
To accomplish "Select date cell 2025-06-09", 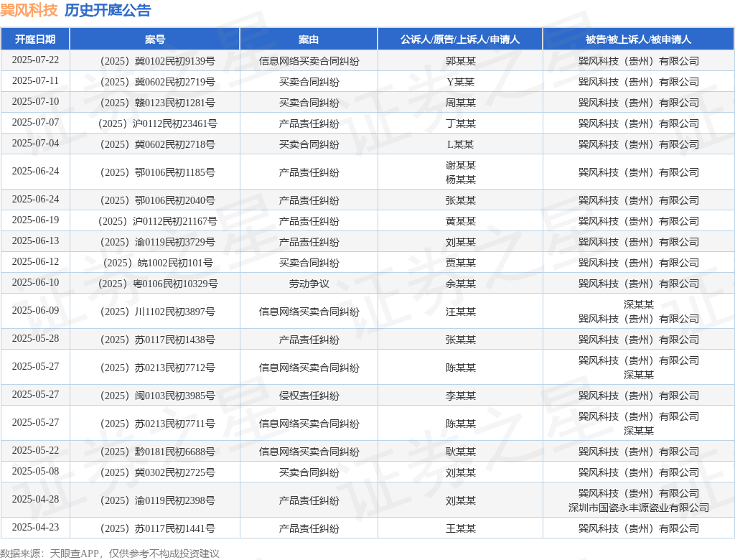I will pos(35,311).
